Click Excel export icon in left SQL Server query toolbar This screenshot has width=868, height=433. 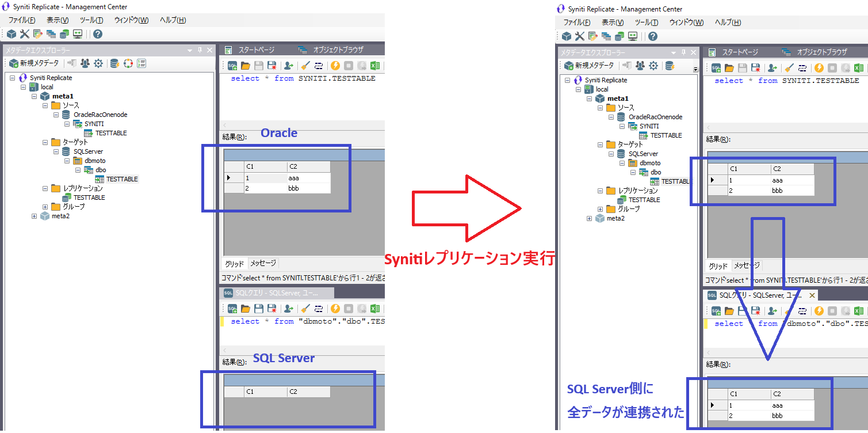pos(376,309)
